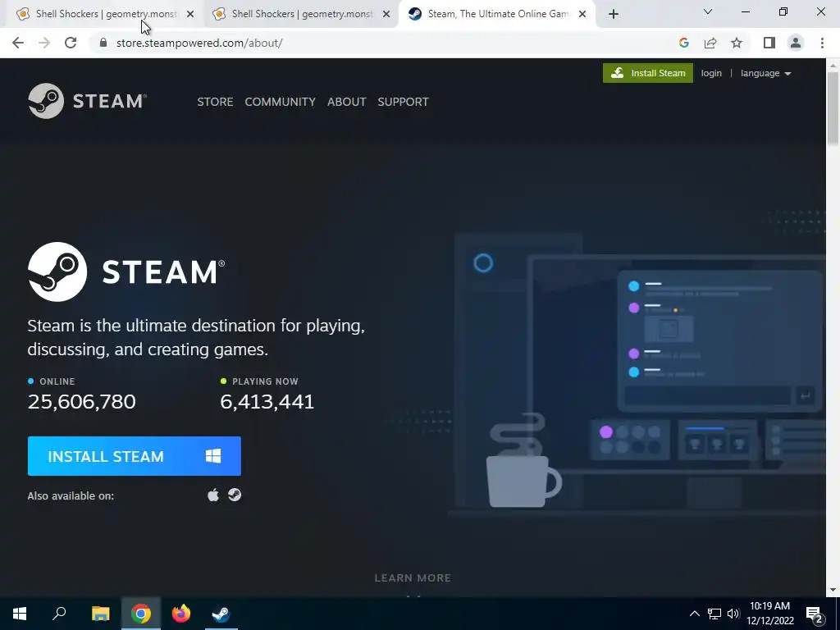
Task: Click the address bar URL field
Action: pos(386,43)
